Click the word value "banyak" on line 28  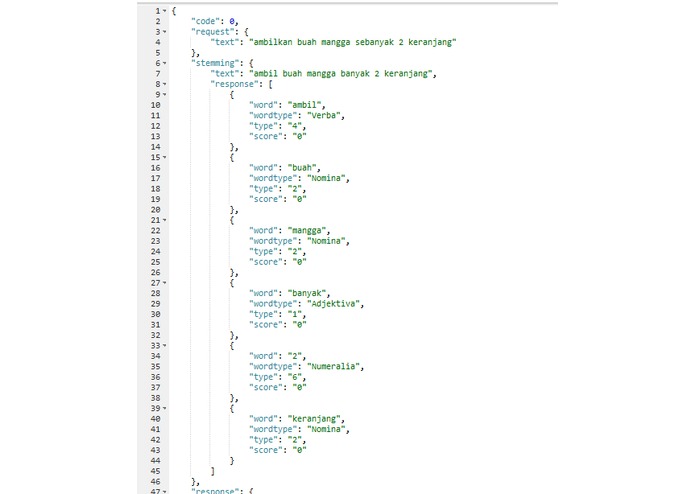pyautogui.click(x=307, y=293)
